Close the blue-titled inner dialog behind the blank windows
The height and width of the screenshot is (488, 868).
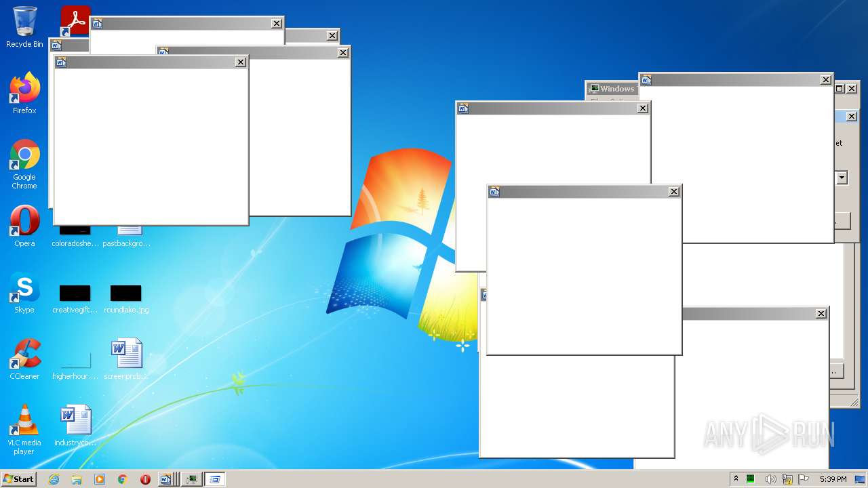[852, 117]
